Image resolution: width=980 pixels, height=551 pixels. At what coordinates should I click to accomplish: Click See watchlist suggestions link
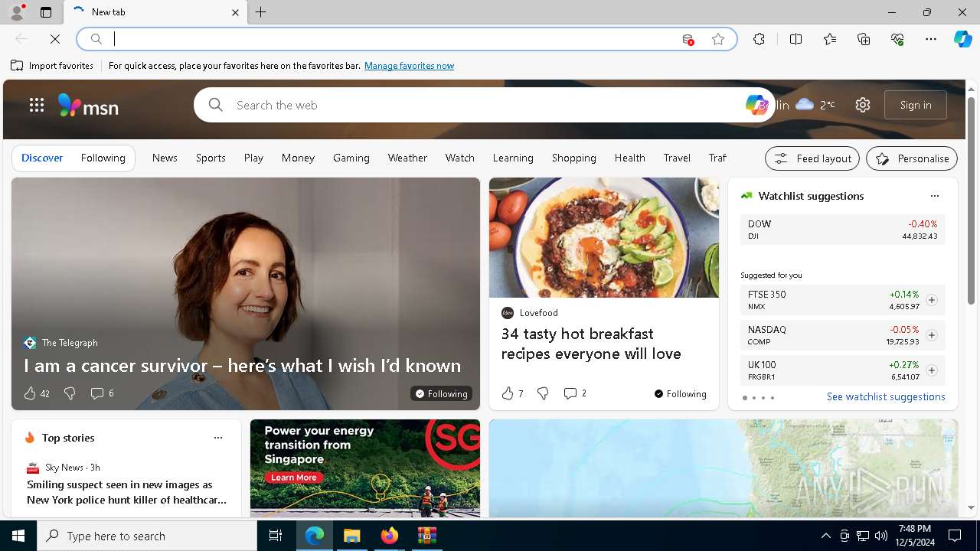click(x=886, y=396)
